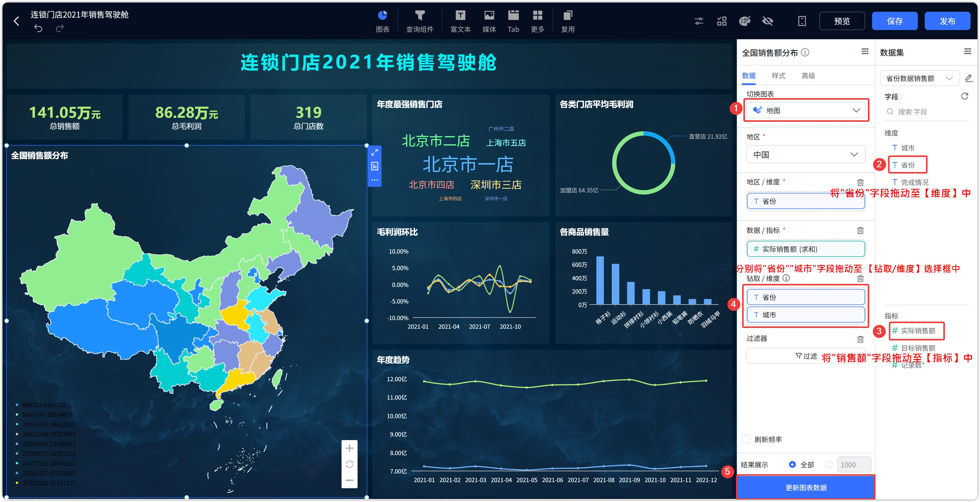Click the 城市 chip in 钻取/维度

click(806, 315)
